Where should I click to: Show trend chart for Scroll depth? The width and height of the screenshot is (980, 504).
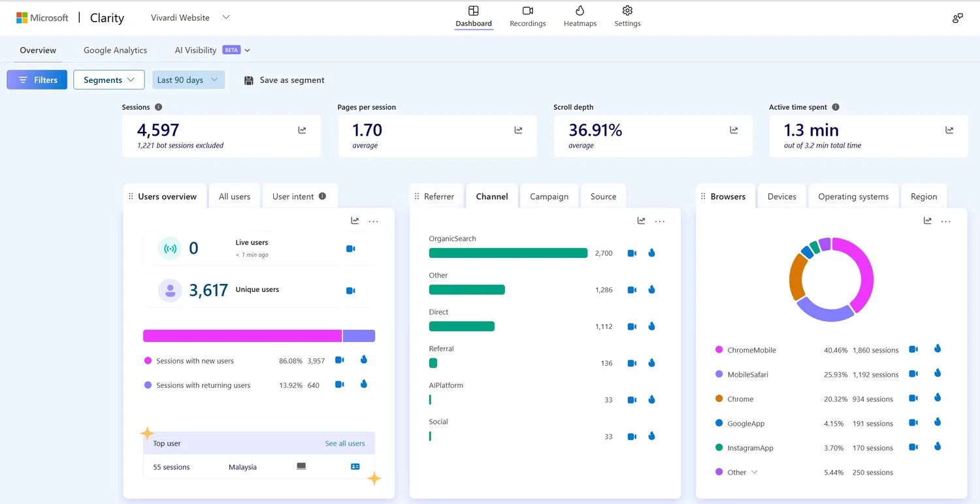tap(734, 131)
